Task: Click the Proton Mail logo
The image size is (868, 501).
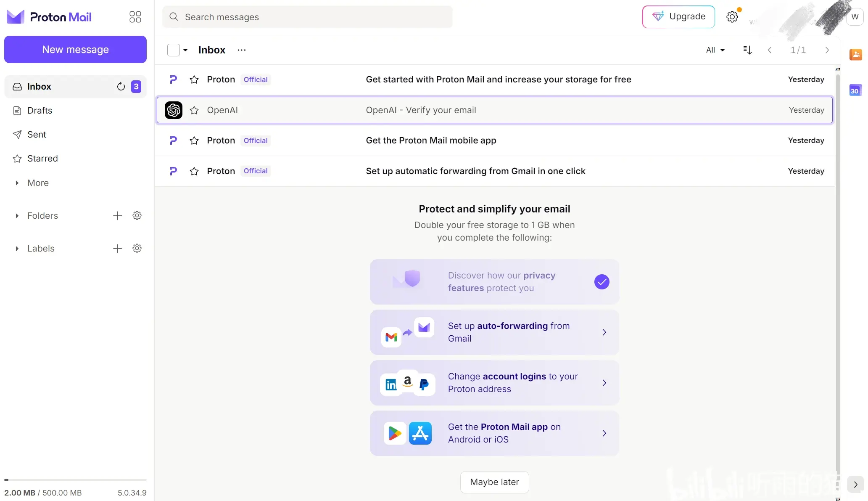Action: 49,17
